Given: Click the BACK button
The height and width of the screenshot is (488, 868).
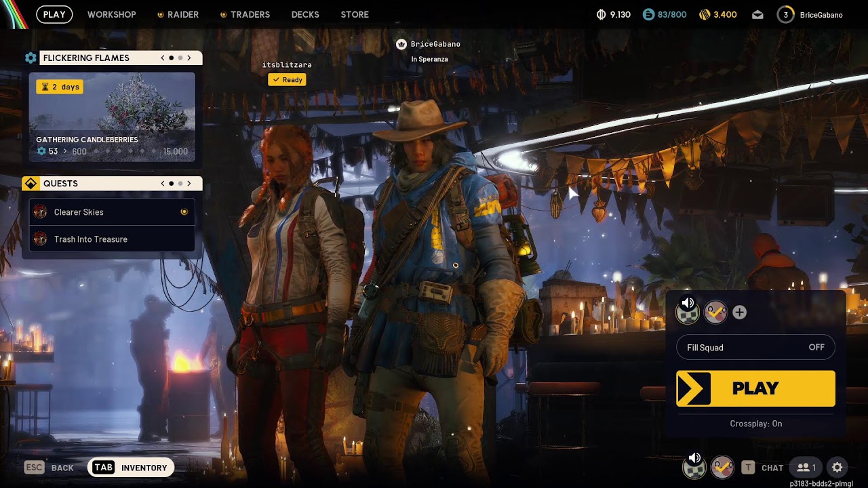Looking at the screenshot, I should (x=62, y=468).
